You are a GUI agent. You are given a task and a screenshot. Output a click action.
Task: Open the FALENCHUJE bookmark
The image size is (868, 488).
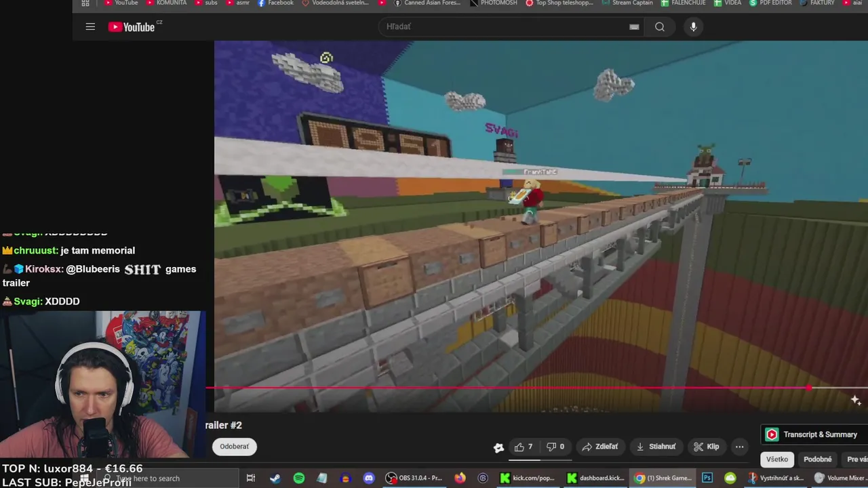[x=684, y=3]
